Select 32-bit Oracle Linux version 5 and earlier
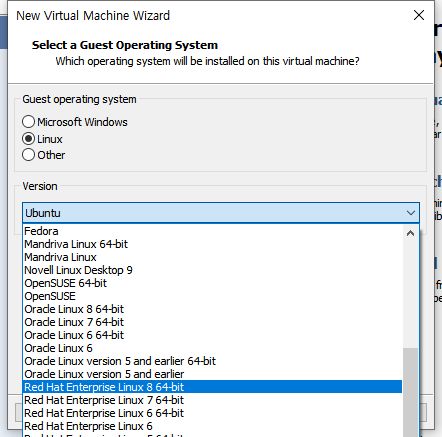 pos(212,374)
